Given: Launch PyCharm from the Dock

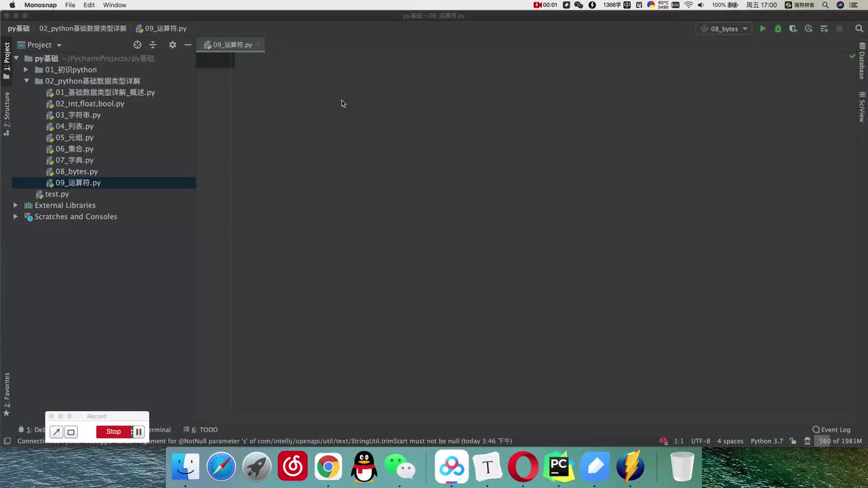Looking at the screenshot, I should tap(559, 466).
